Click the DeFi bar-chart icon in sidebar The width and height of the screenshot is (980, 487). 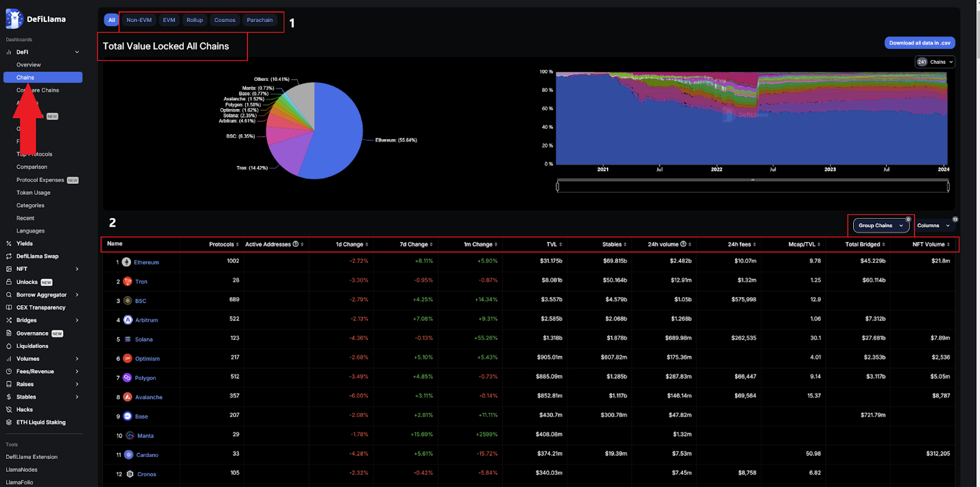click(x=9, y=52)
